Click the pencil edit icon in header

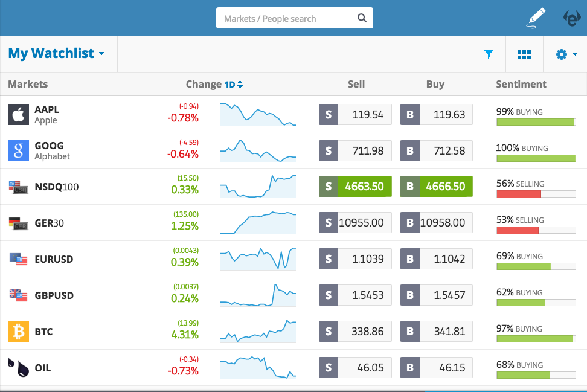coord(534,18)
